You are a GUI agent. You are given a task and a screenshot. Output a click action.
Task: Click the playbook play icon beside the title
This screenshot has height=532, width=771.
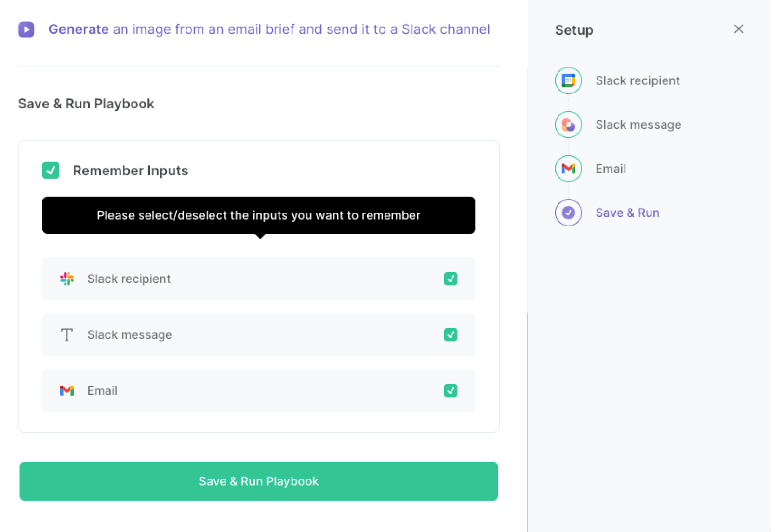(27, 29)
